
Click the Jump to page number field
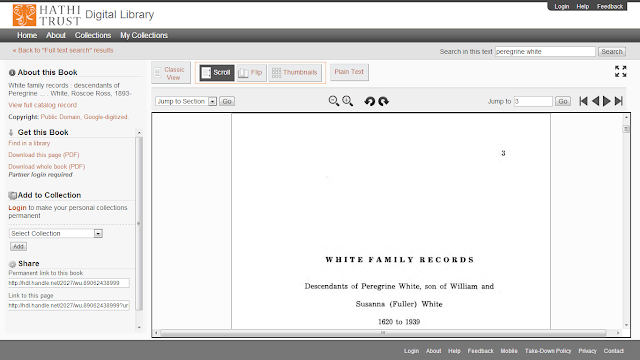533,101
